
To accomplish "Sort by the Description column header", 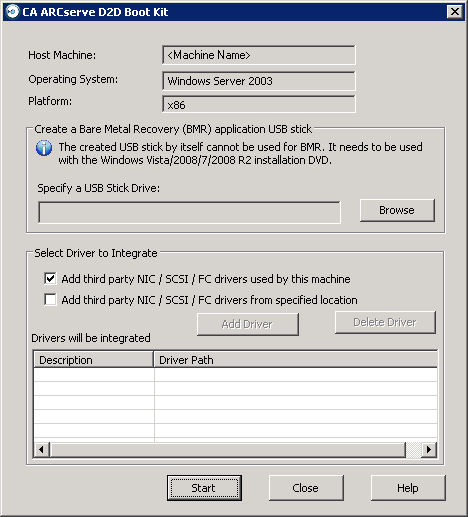I will tap(94, 360).
